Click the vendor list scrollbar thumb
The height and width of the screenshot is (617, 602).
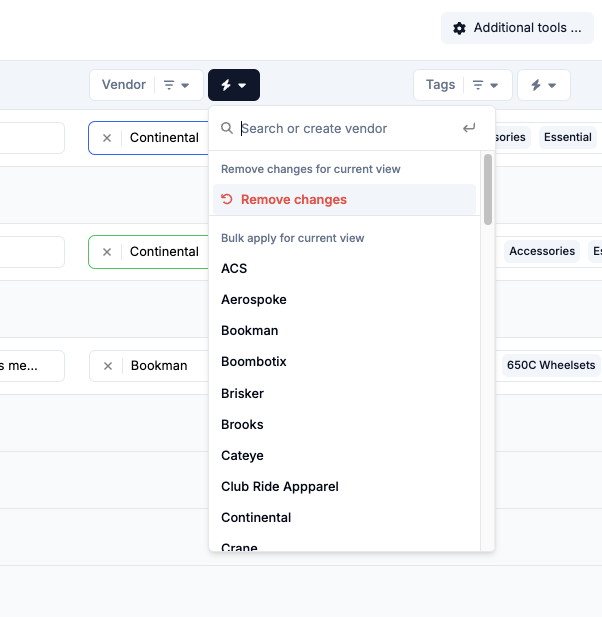pos(488,189)
